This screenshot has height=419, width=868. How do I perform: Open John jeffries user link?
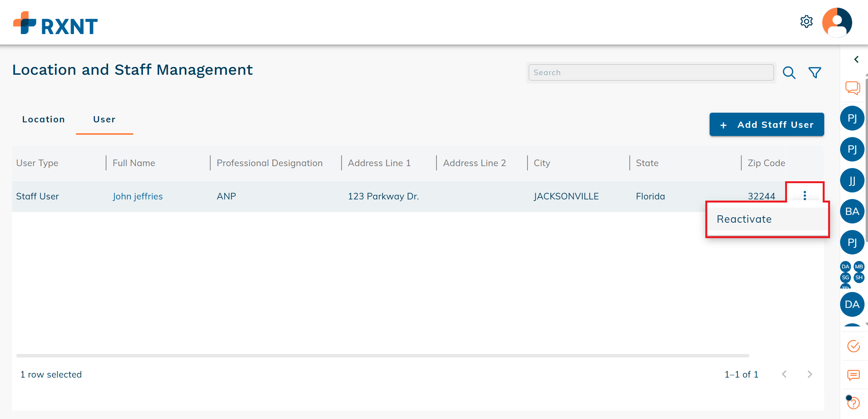coord(138,196)
